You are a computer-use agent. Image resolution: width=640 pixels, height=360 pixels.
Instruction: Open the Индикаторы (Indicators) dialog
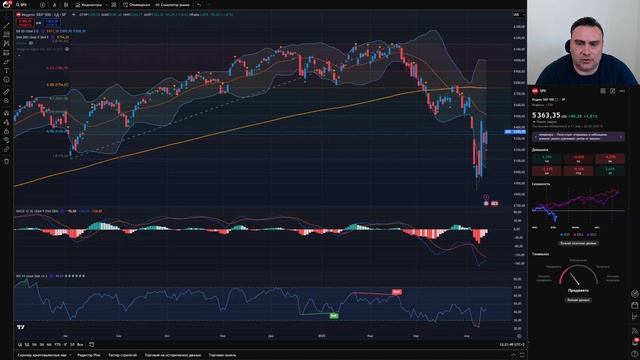89,5
